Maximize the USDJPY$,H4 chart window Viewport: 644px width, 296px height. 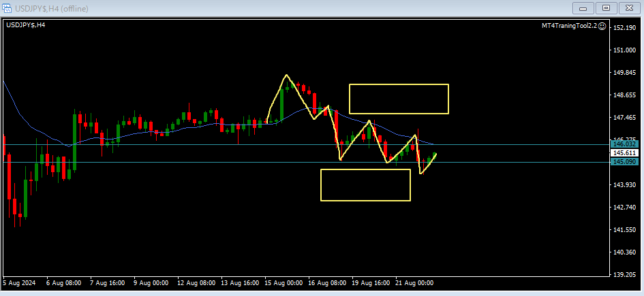tap(605, 7)
